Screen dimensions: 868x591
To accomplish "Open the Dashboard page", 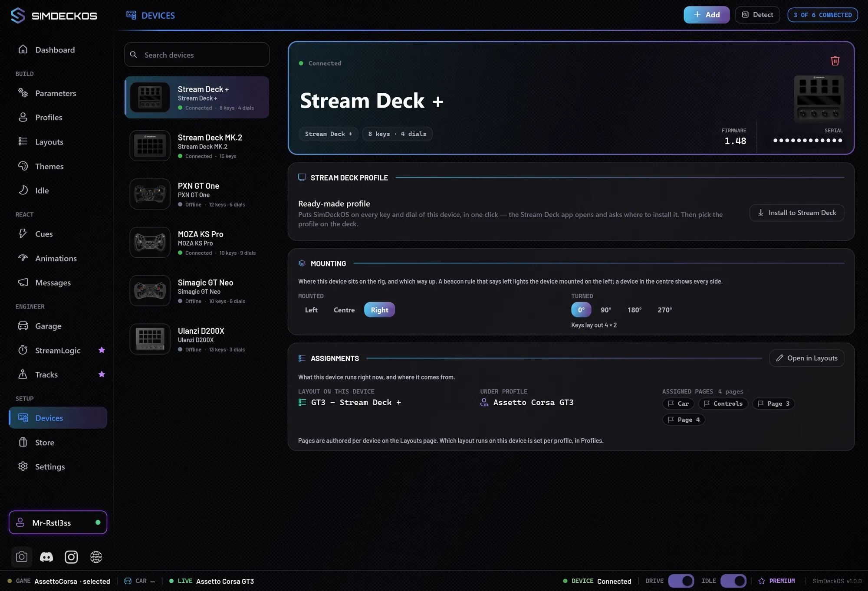I will tap(58, 50).
